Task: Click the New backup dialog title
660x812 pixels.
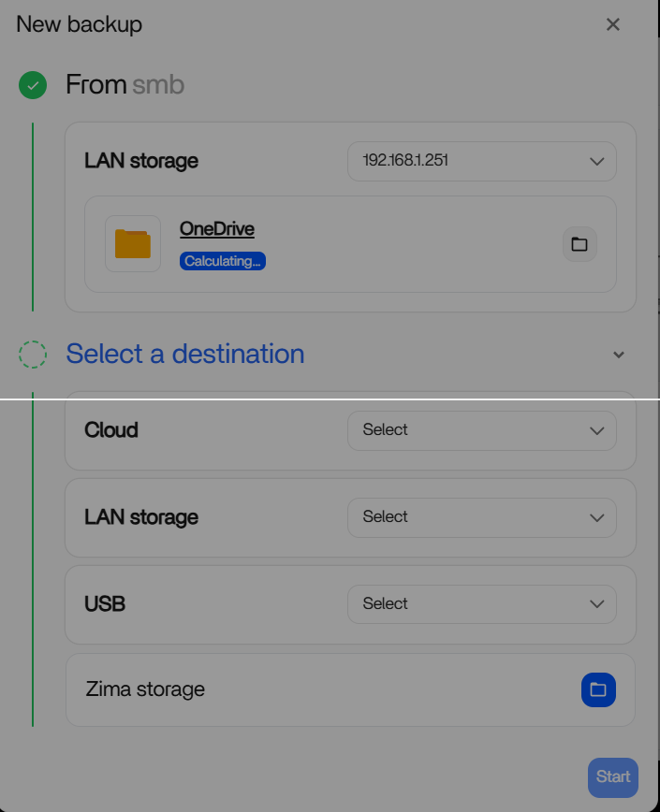Action: point(80,24)
